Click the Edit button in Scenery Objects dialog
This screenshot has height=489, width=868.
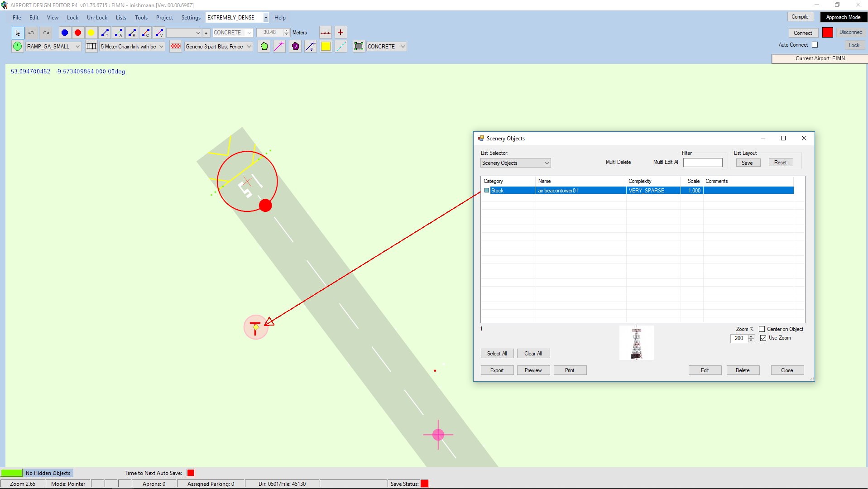(705, 370)
